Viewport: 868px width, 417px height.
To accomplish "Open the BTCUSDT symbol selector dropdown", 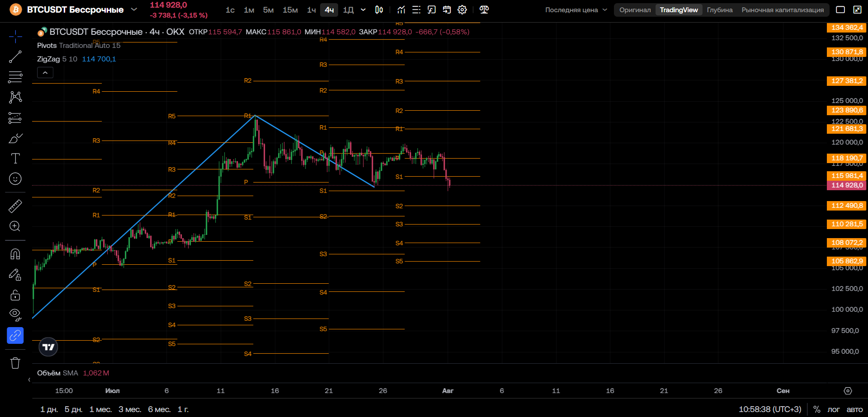I will (134, 9).
